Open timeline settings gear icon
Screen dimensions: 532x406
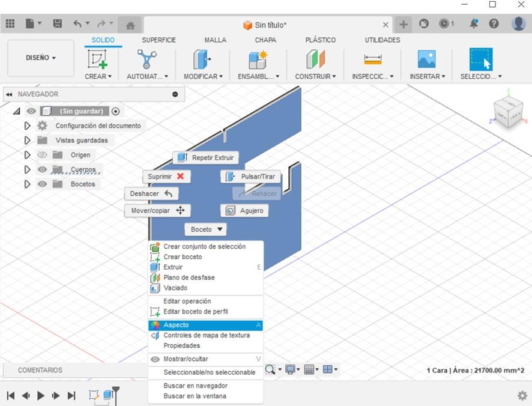coord(522,395)
